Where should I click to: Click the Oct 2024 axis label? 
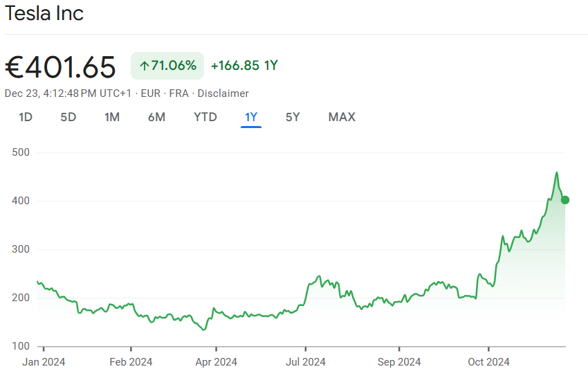click(x=488, y=362)
